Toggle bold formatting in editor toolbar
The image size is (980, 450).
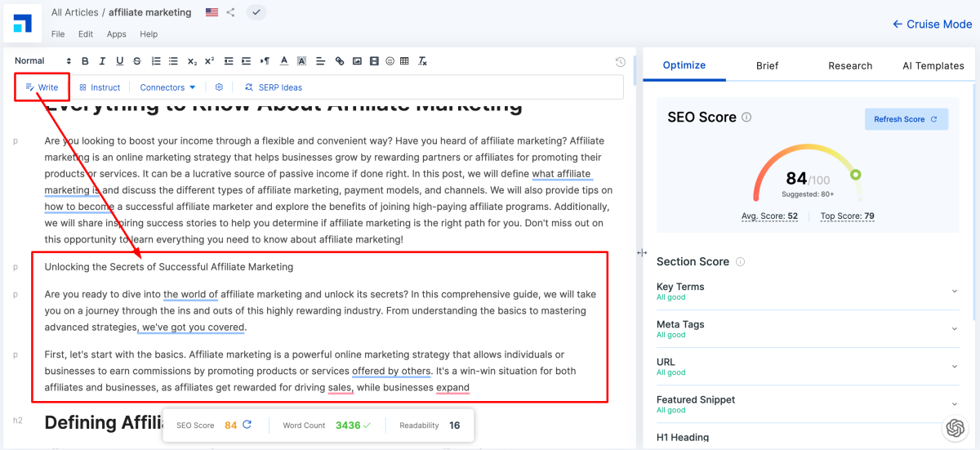[x=85, y=61]
